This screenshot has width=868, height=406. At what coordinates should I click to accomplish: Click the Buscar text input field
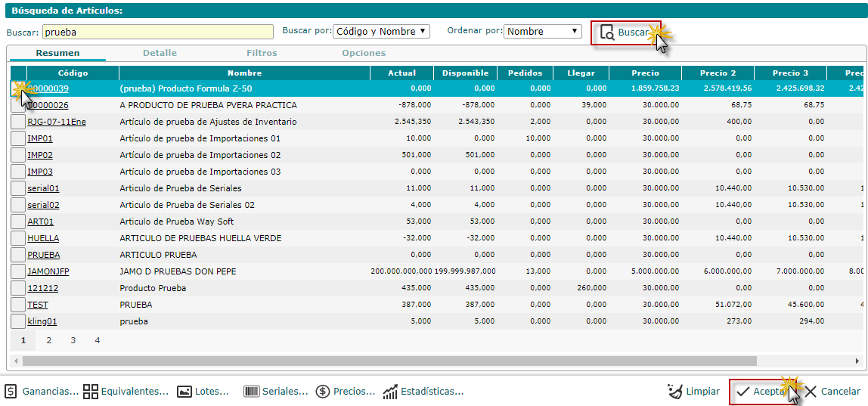tap(157, 33)
